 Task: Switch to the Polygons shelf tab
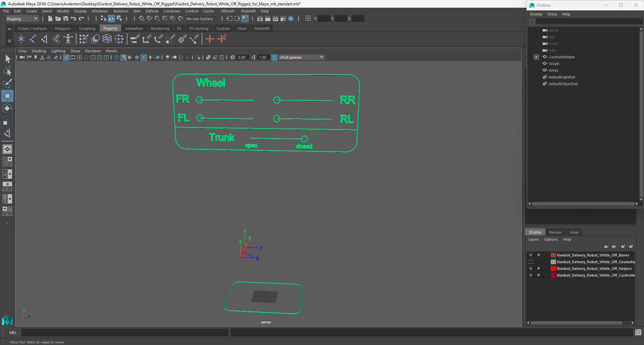point(63,28)
